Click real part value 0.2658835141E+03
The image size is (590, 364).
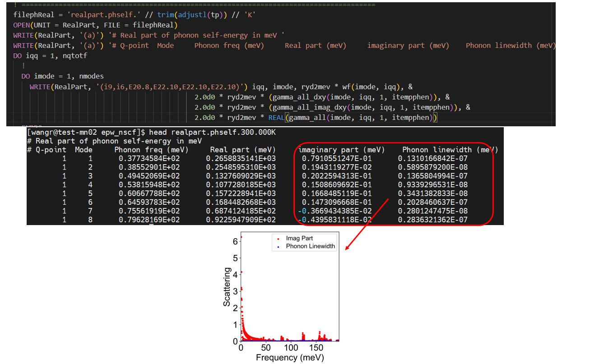click(x=241, y=159)
